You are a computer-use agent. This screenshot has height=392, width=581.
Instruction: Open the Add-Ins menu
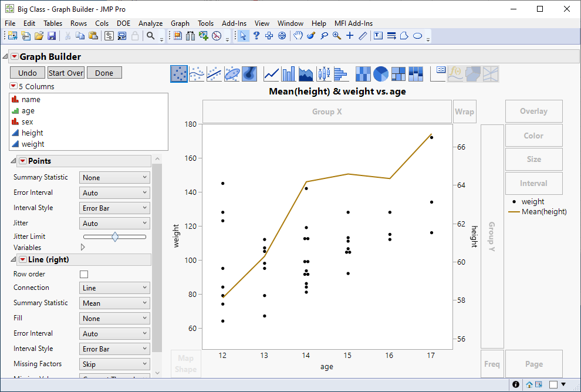tap(234, 23)
